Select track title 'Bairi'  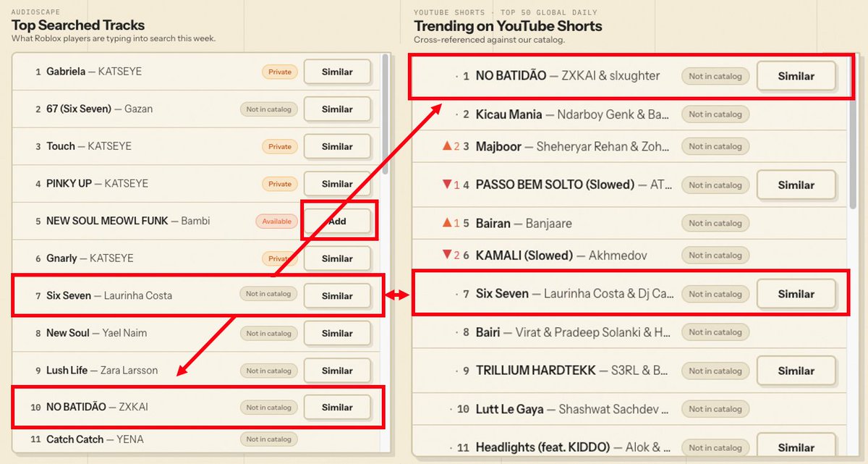(x=488, y=332)
